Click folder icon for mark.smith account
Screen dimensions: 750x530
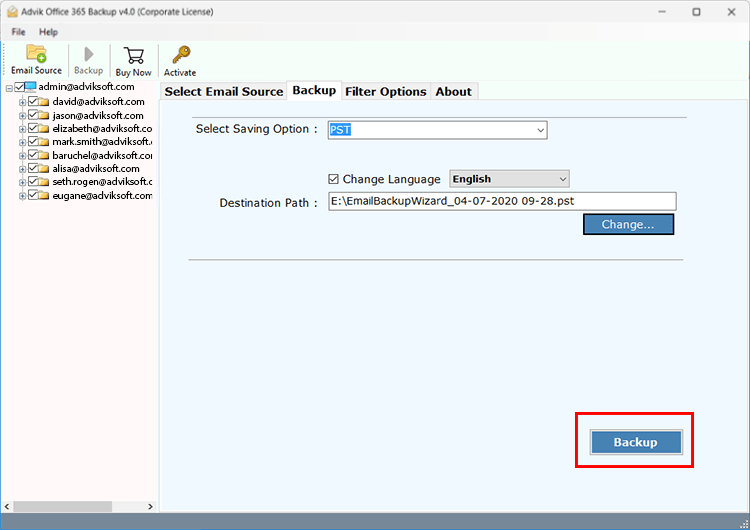coord(44,142)
